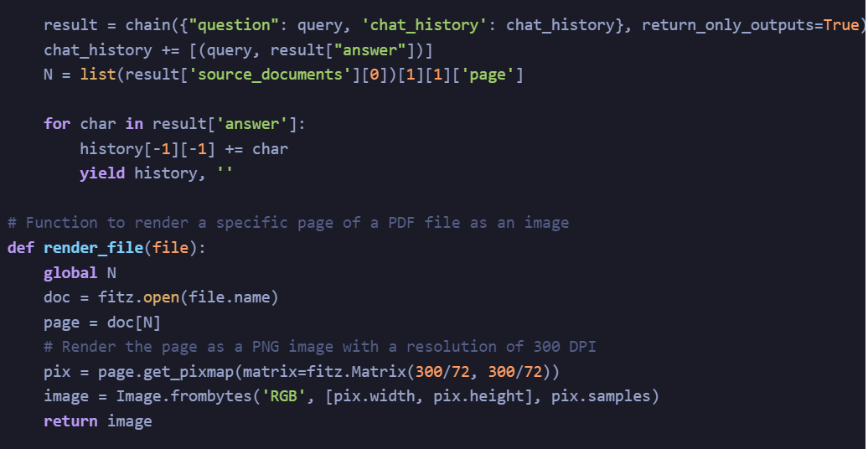
Task: Click 'fitz.Matrix' in the pixmap call
Action: (355, 371)
